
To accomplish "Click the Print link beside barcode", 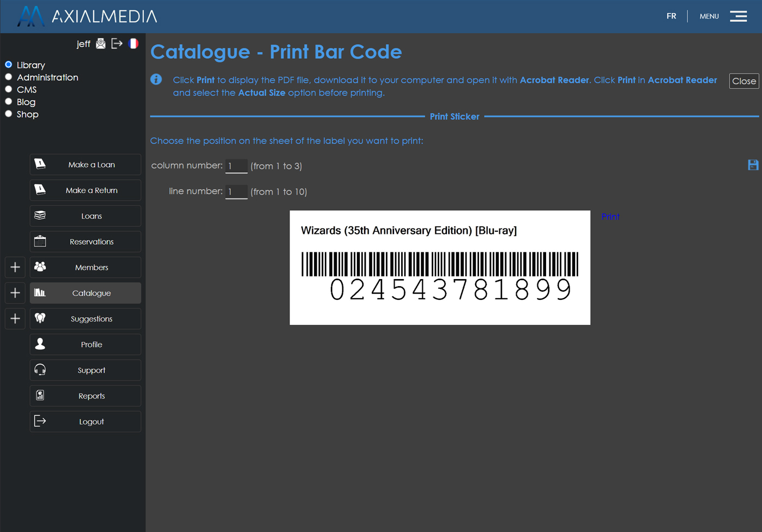I will [x=610, y=217].
